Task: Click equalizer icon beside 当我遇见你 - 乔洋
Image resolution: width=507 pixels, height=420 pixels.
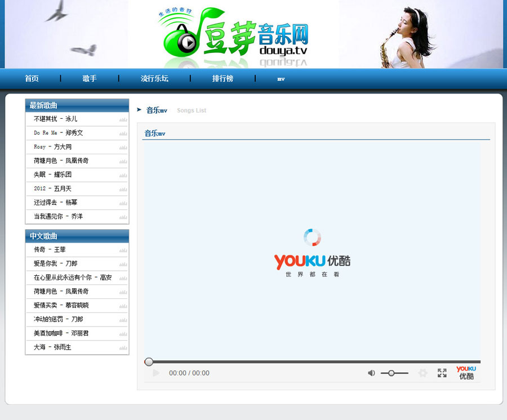Action: pos(123,217)
